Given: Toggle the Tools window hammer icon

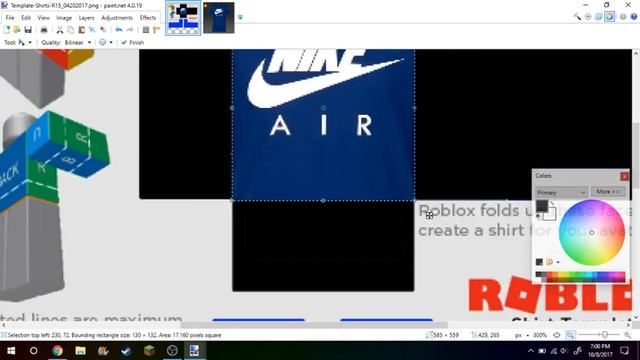Looking at the screenshot, I should tap(577, 17).
